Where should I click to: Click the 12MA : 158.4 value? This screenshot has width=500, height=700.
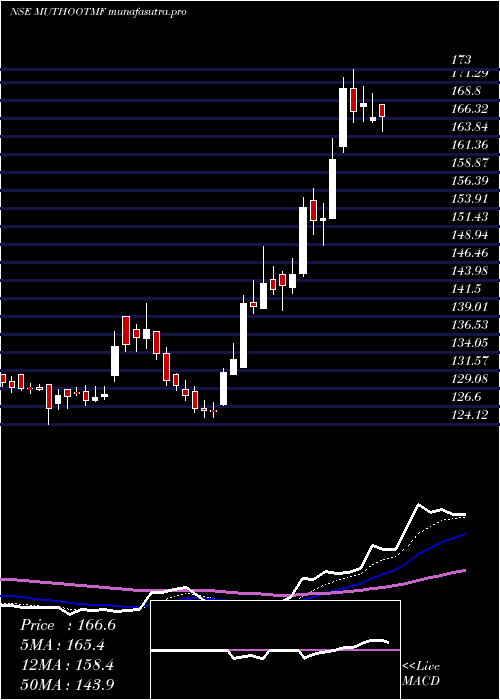(x=68, y=665)
